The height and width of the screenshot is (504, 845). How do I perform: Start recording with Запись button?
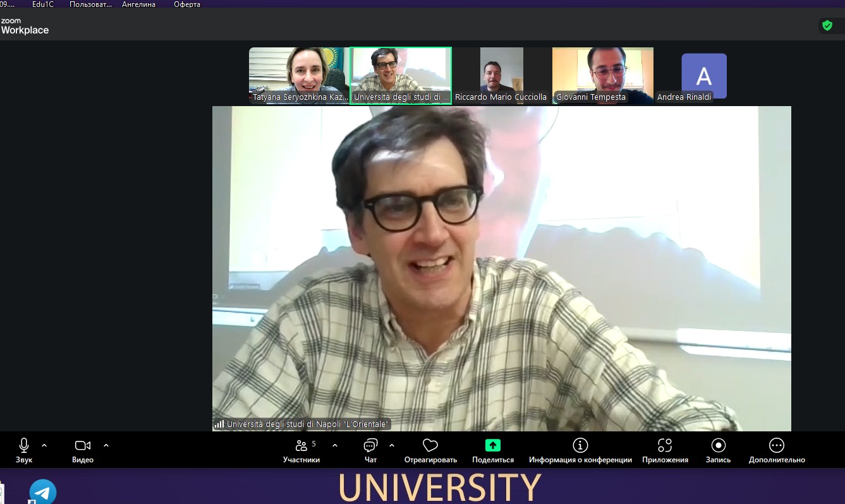pyautogui.click(x=718, y=446)
